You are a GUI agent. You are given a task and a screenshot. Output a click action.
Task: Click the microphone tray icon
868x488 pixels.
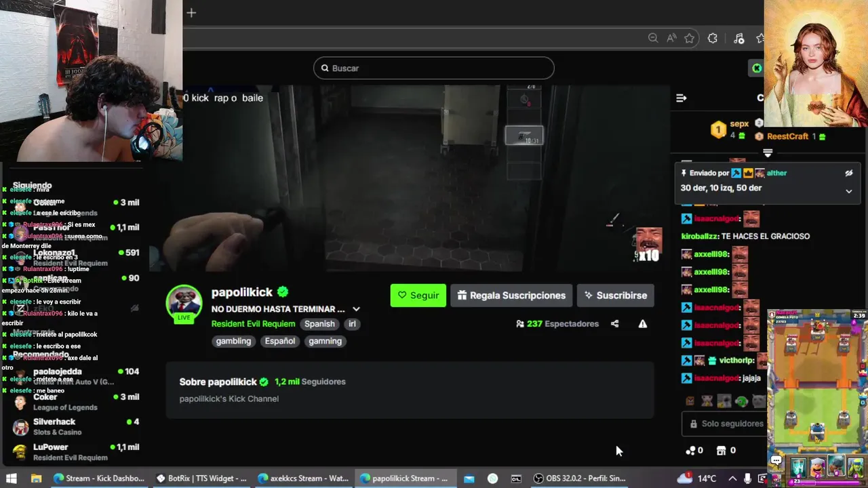[747, 479]
